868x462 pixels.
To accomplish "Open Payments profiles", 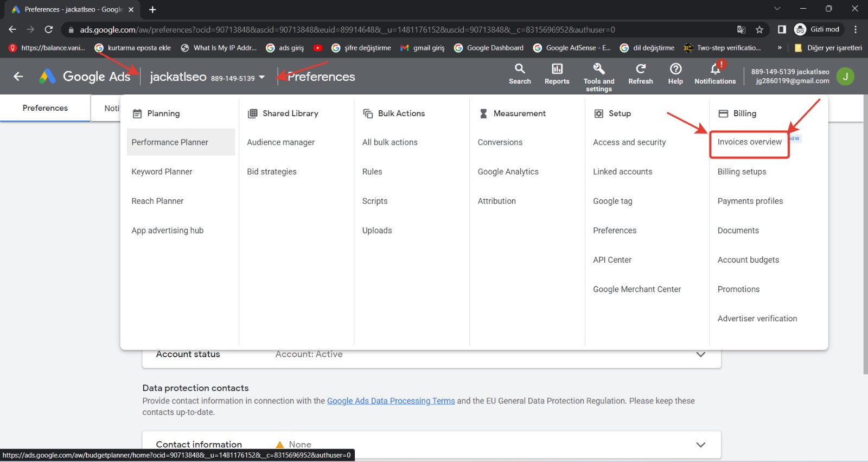I will (750, 201).
